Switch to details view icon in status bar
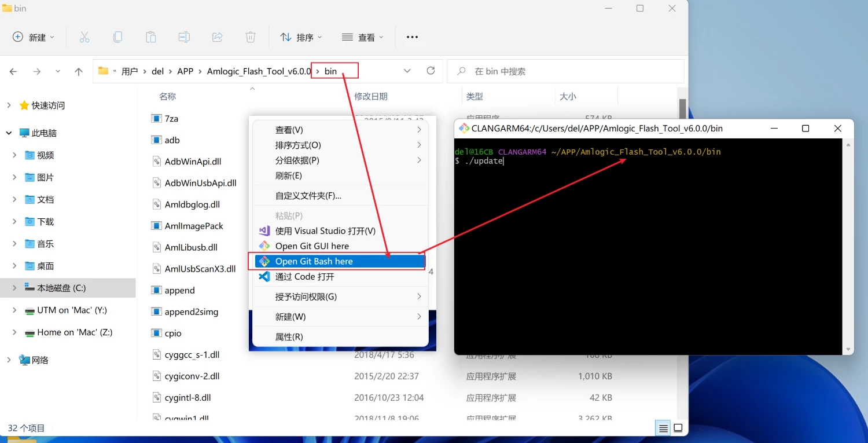 pos(663,429)
